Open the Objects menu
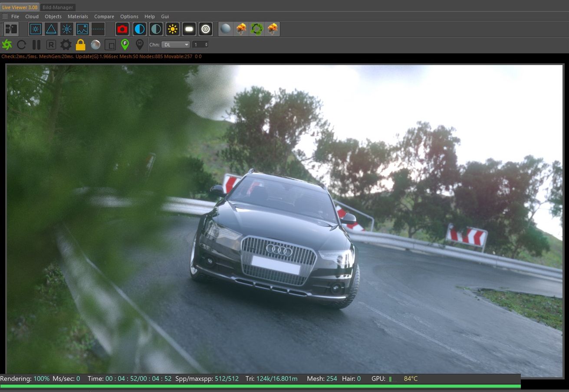Screen dimensions: 569x392 point(53,16)
